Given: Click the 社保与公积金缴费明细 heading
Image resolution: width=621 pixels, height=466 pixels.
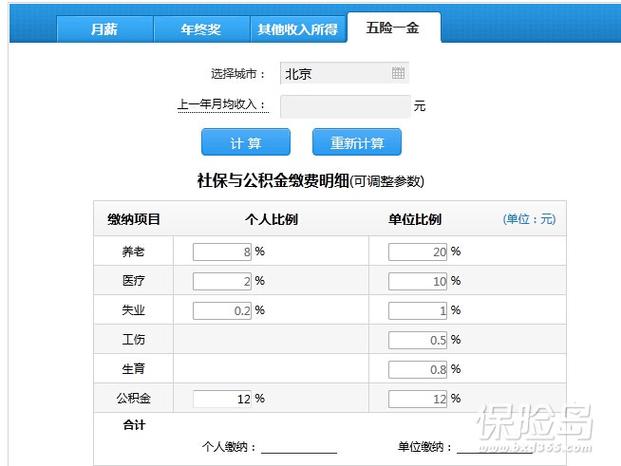Looking at the screenshot, I should 273,181.
